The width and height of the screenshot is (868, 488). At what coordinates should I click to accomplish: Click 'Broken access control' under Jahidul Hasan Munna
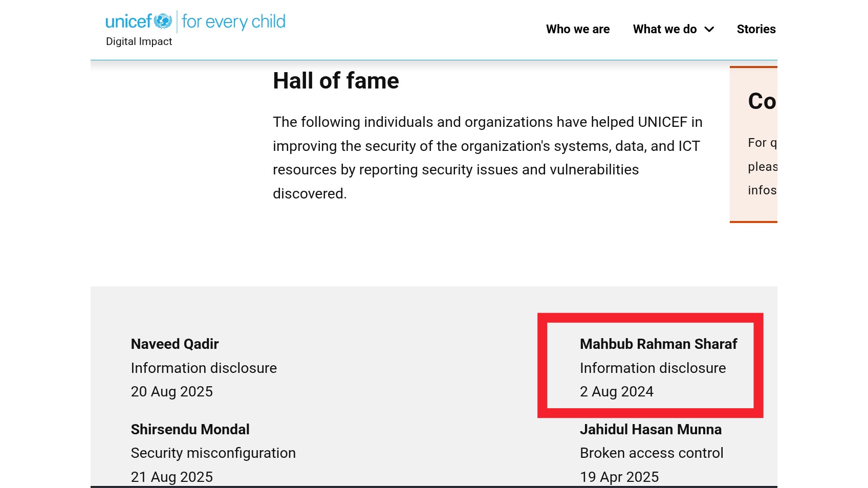[x=652, y=453]
